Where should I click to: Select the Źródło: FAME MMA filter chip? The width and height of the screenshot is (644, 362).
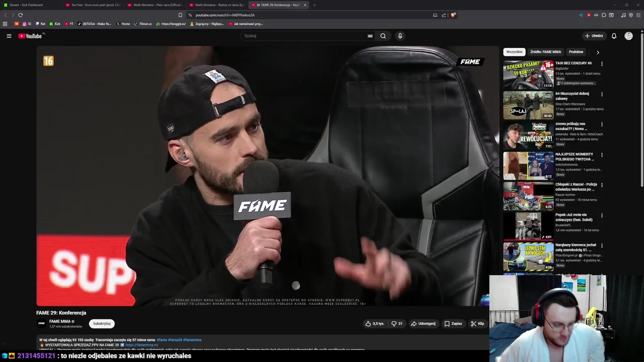545,52
